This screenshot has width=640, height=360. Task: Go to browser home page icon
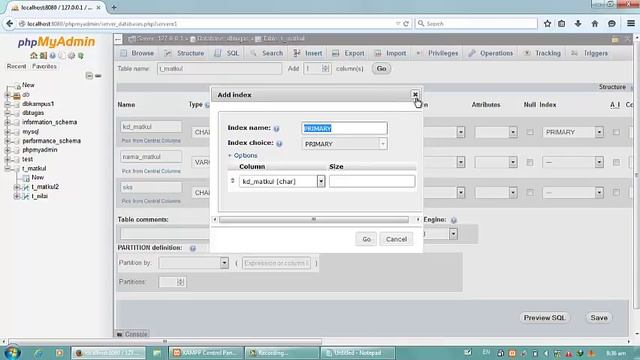tap(595, 24)
